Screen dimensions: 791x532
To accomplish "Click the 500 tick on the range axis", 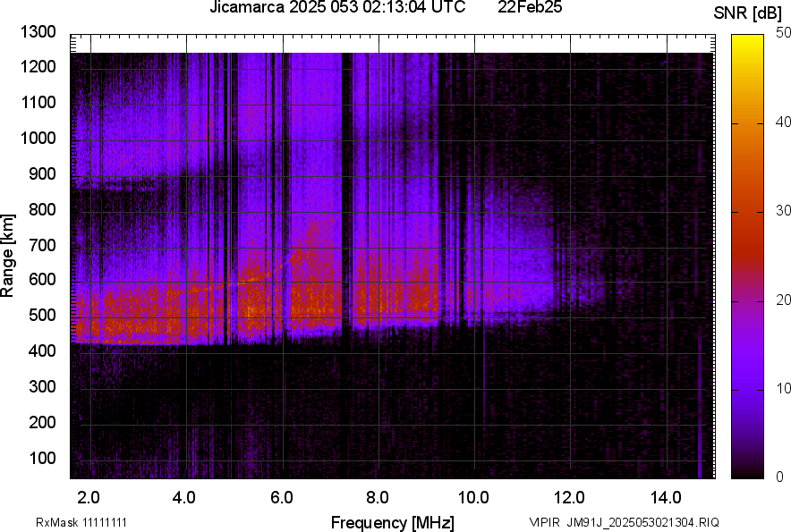I will click(x=45, y=316).
